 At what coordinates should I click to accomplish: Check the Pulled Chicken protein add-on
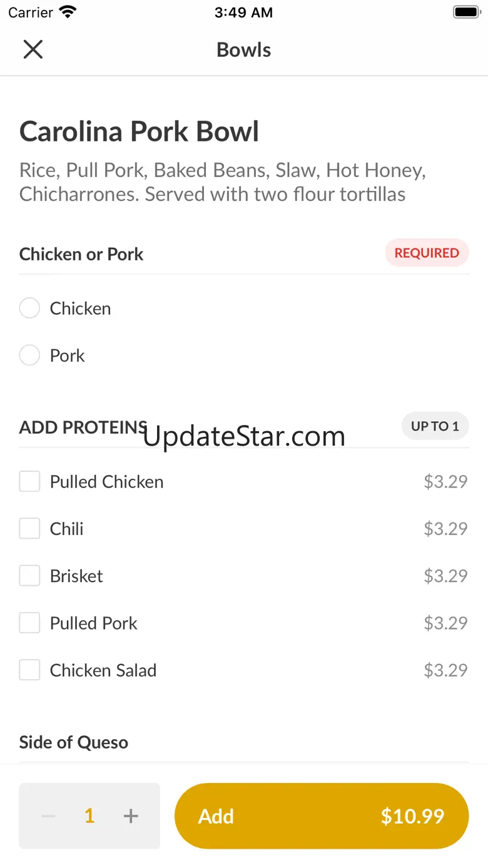point(29,482)
